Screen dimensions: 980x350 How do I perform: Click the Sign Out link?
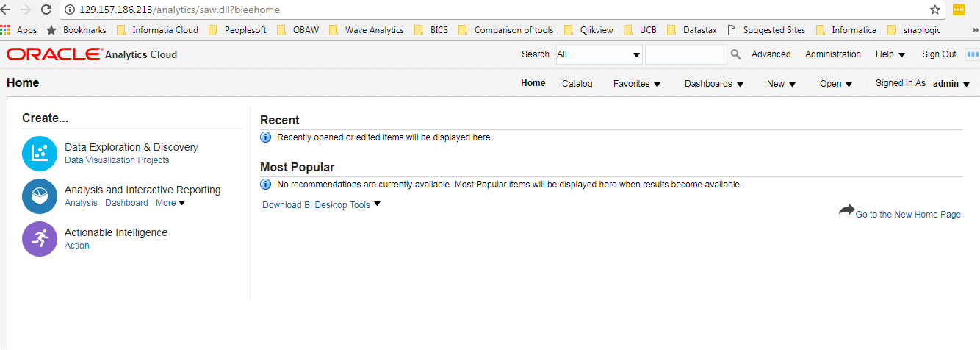(939, 54)
